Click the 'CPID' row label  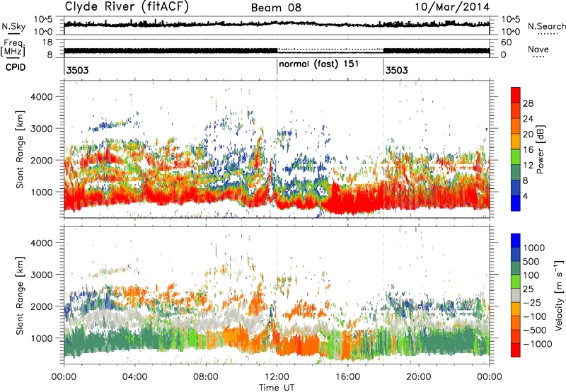pos(16,67)
